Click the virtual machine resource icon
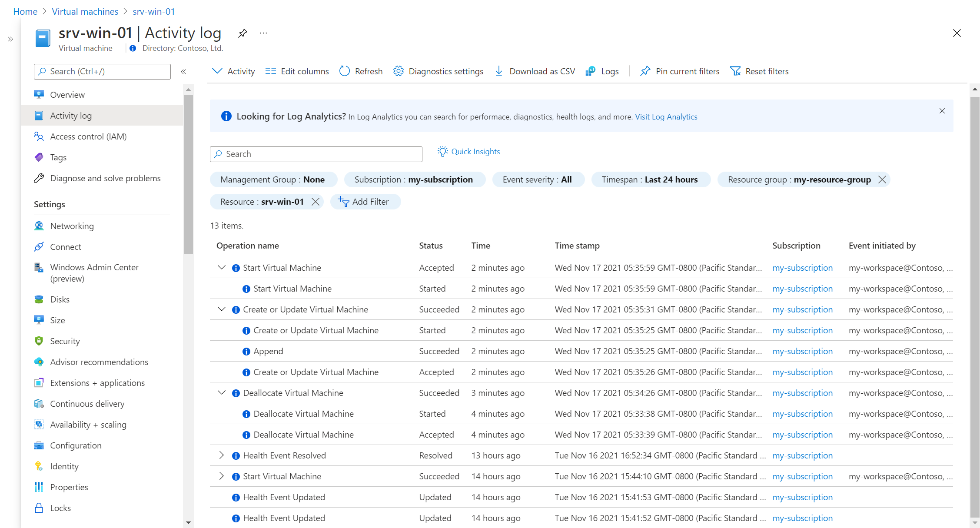The width and height of the screenshot is (980, 528). point(43,38)
